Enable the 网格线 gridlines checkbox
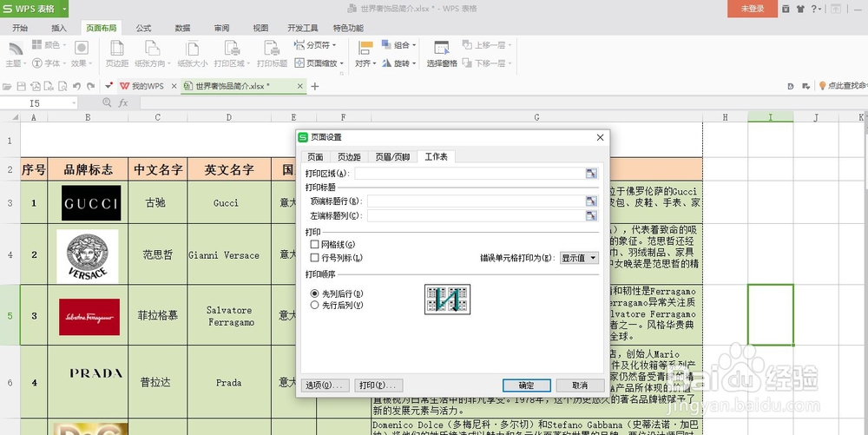This screenshot has height=435, width=868. click(314, 244)
